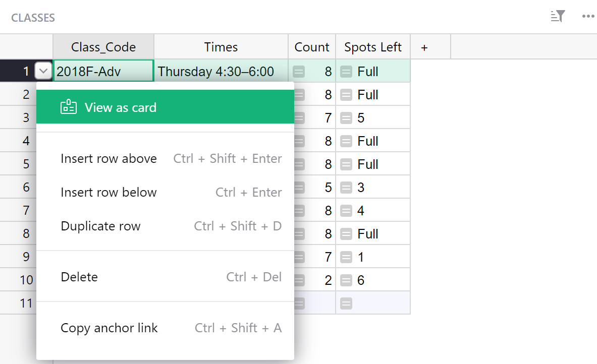
Task: Select Copy anchor link menu entry
Action: pyautogui.click(x=109, y=328)
